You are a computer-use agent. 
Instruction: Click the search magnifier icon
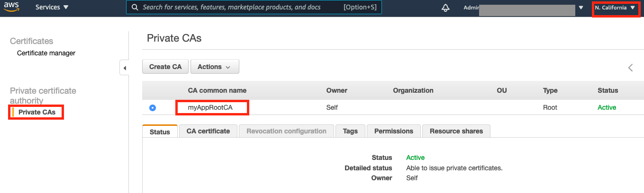coord(135,8)
